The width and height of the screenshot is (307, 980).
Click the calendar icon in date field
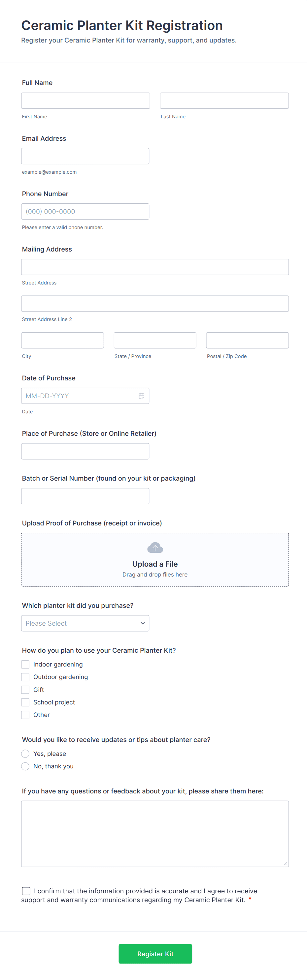pos(141,396)
